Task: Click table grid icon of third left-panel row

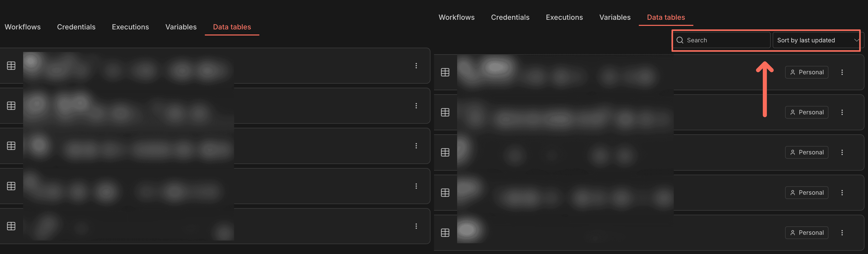Action: [11, 146]
